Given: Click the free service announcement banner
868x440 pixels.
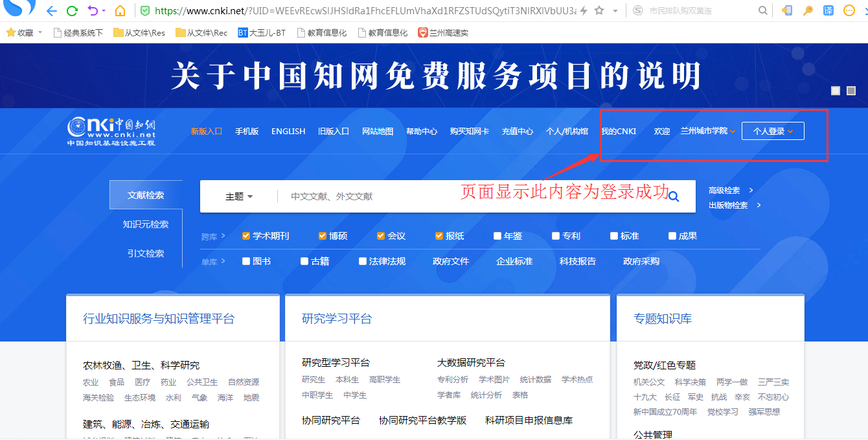Looking at the screenshot, I should (x=435, y=76).
